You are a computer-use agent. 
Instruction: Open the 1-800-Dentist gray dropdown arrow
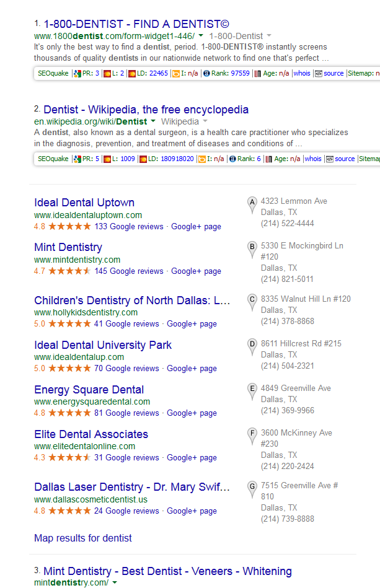tap(269, 37)
